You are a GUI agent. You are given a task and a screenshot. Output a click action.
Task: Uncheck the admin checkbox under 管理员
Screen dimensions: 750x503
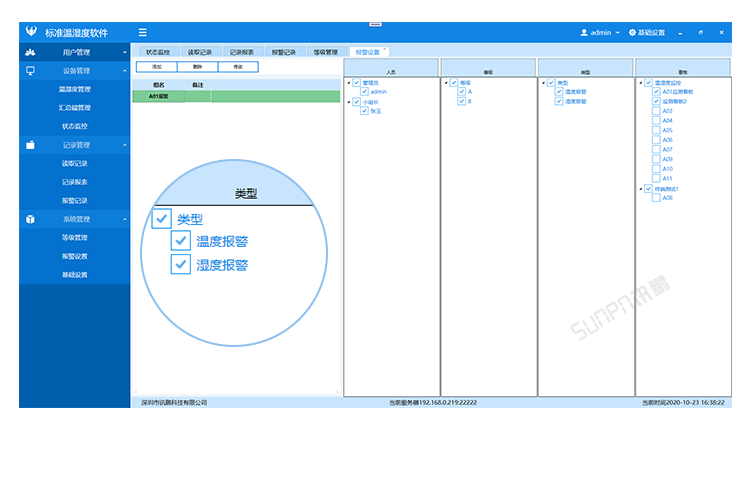click(x=366, y=91)
